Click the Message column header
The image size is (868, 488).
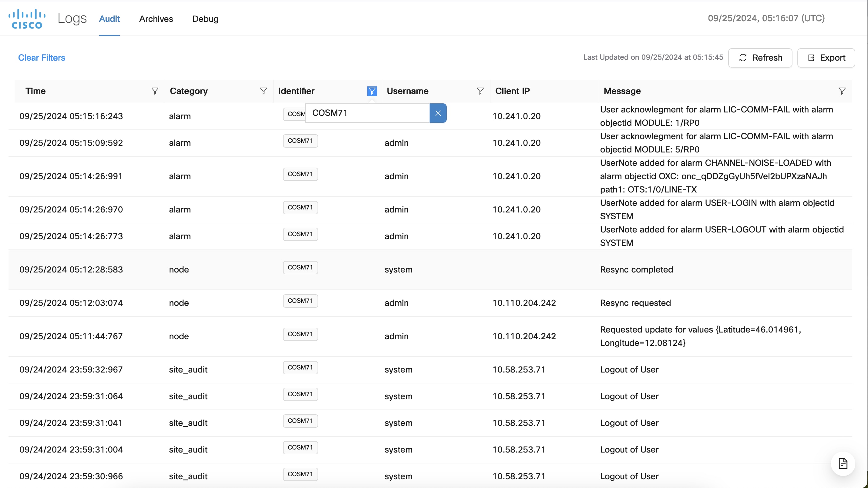coord(622,91)
